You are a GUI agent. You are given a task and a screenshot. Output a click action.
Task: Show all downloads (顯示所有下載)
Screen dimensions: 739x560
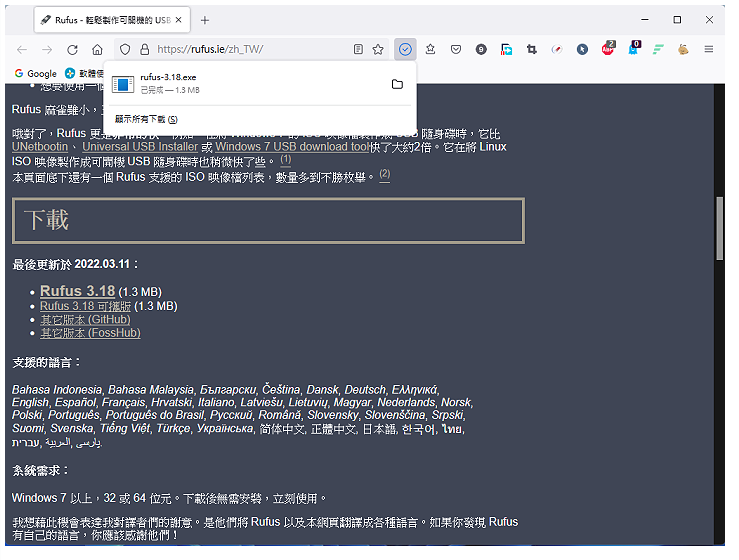(146, 119)
